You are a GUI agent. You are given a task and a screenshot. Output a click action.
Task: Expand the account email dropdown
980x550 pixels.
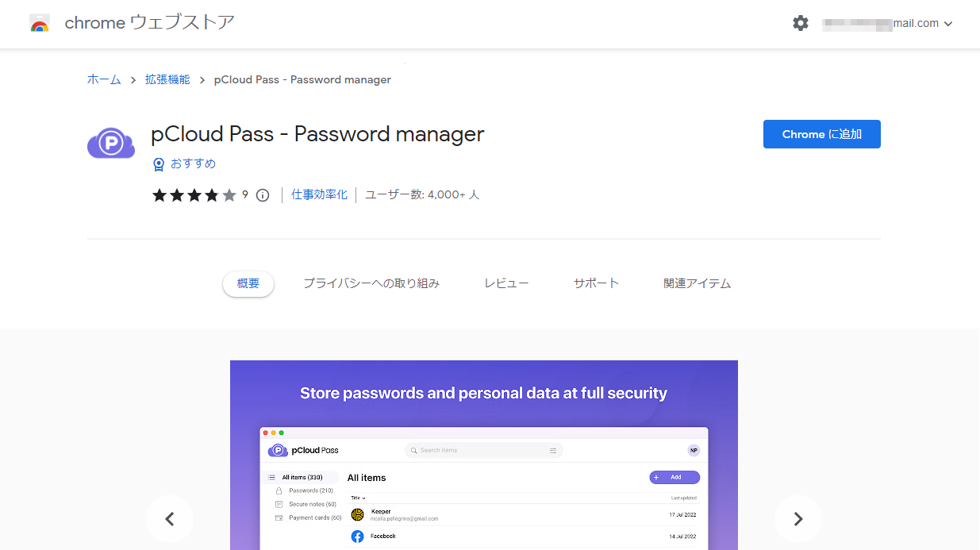(x=948, y=24)
